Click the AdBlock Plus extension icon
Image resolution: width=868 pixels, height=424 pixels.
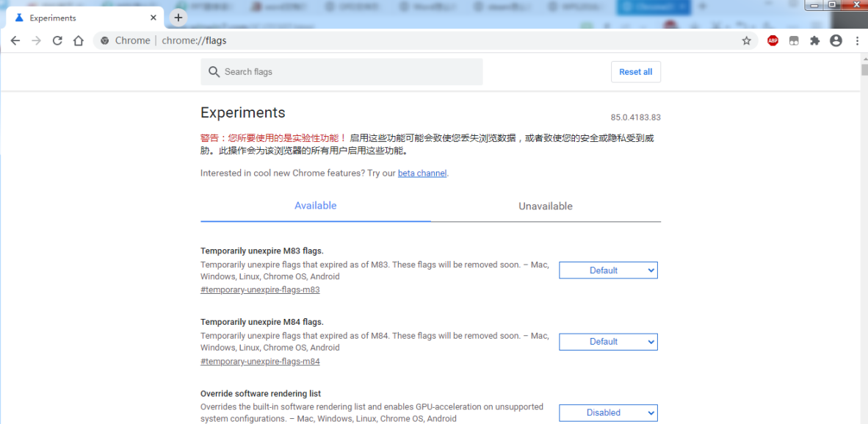773,40
